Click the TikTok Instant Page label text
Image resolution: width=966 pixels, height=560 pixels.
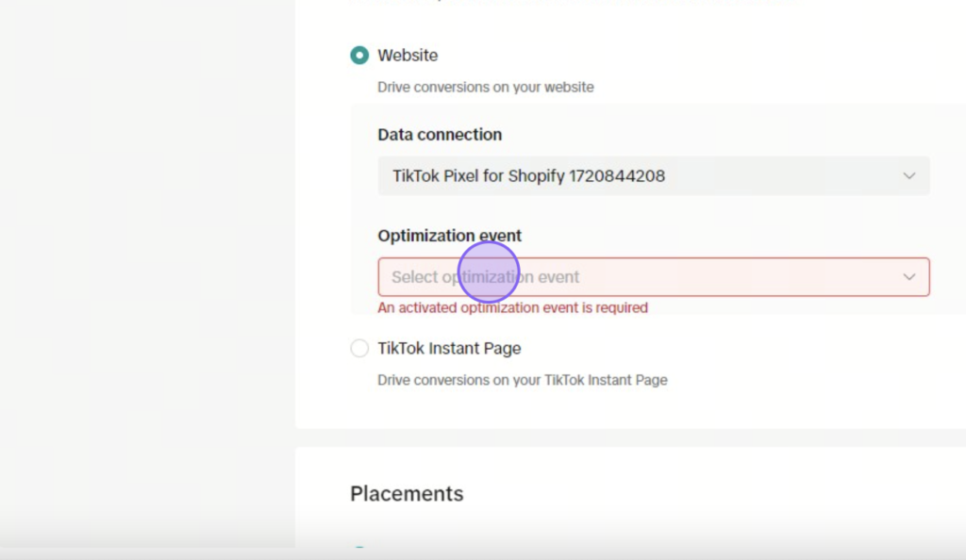pyautogui.click(x=449, y=348)
